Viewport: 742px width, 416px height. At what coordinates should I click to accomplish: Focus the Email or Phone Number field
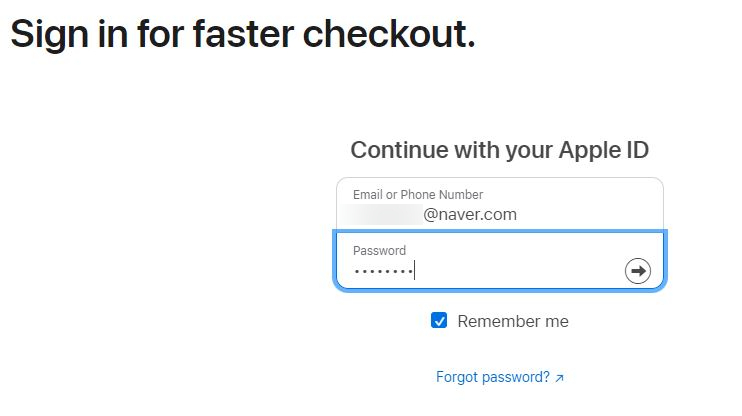499,205
